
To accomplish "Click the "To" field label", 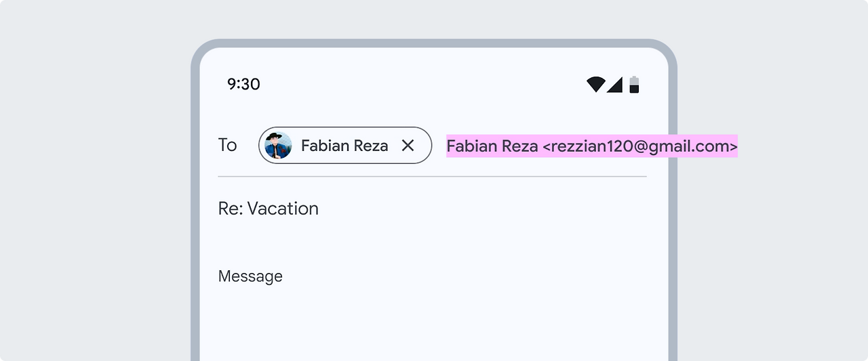I will coord(227,145).
